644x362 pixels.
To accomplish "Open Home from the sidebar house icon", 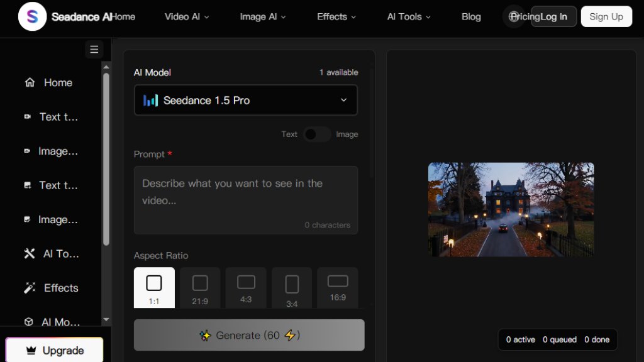I will 30,83.
